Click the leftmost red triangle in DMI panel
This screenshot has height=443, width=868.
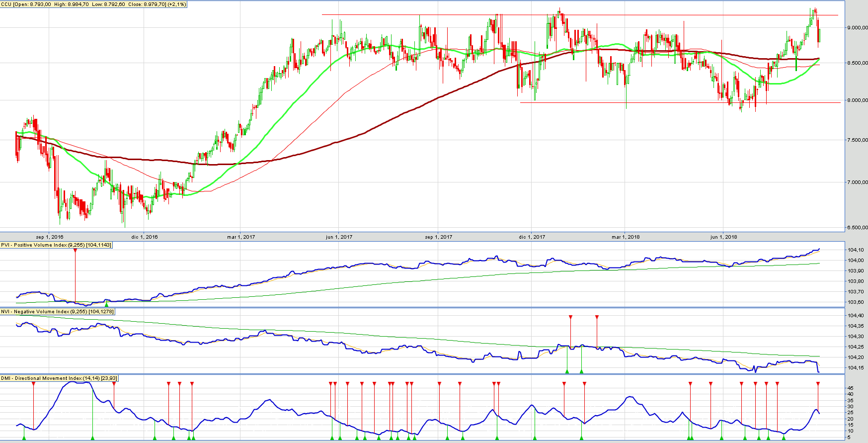click(33, 384)
